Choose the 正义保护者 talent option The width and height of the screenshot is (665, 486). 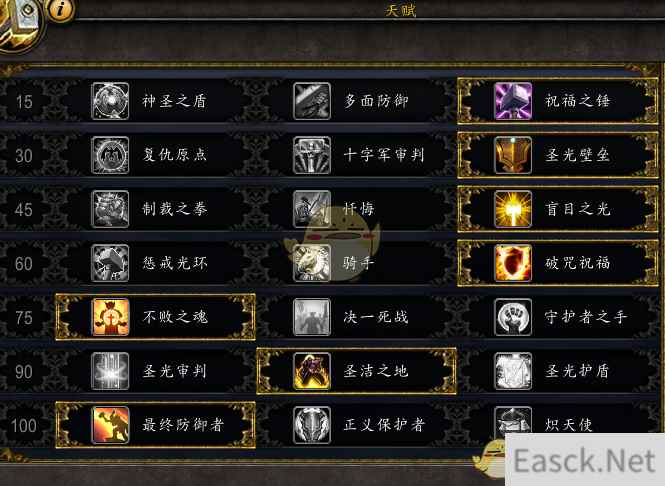point(357,425)
